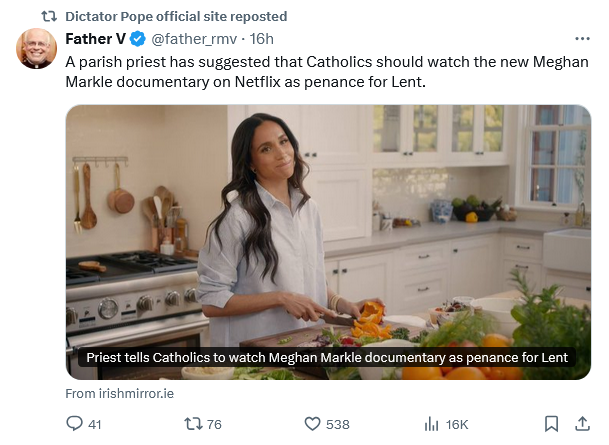
Task: Open "Dictator Pope official site reposted" link
Action: (x=176, y=16)
